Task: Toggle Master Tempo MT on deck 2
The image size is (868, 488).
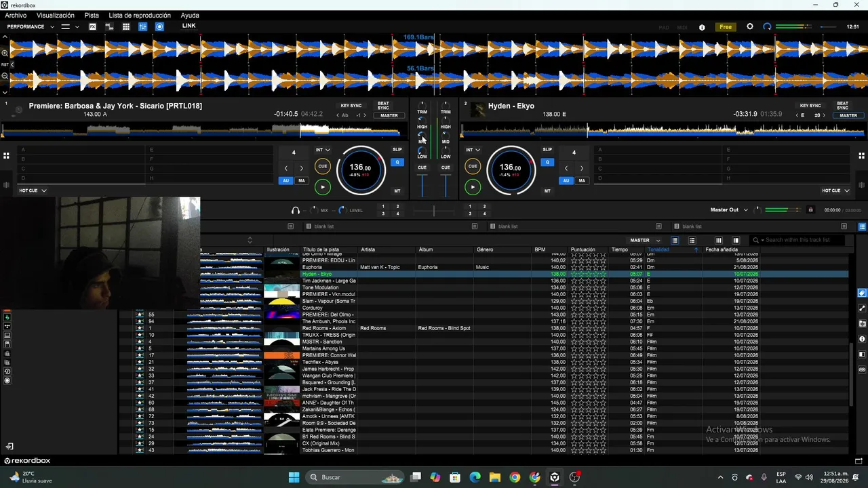Action: tap(547, 191)
